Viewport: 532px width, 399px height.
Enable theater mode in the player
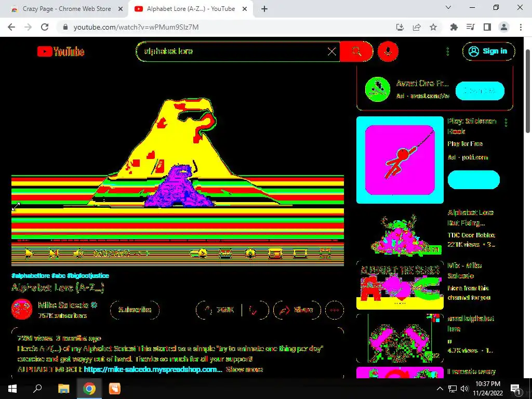click(300, 253)
